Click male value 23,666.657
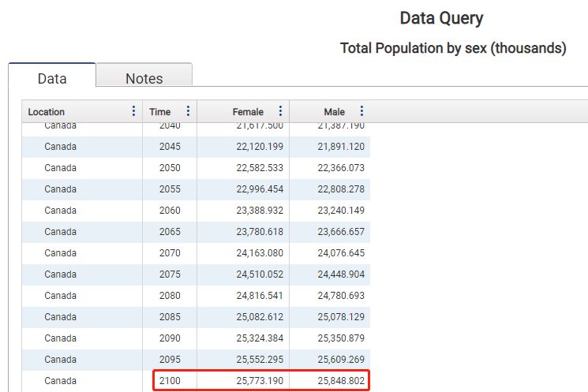The image size is (588, 392). 341,232
